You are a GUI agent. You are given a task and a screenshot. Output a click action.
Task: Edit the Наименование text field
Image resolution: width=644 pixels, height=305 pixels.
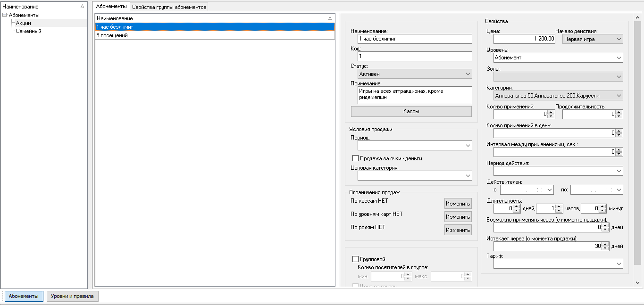[415, 39]
